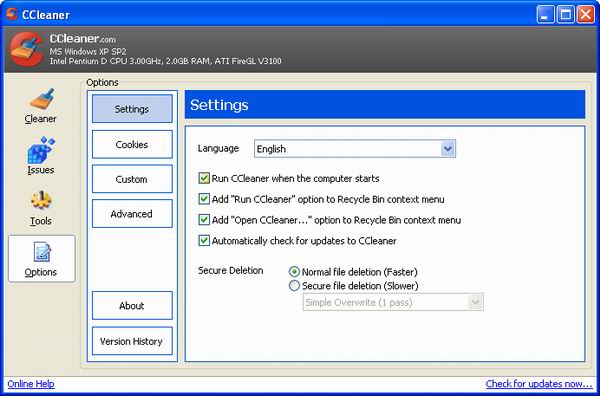Open the Simple Overwrite (1 pass) dropdown

click(393, 302)
